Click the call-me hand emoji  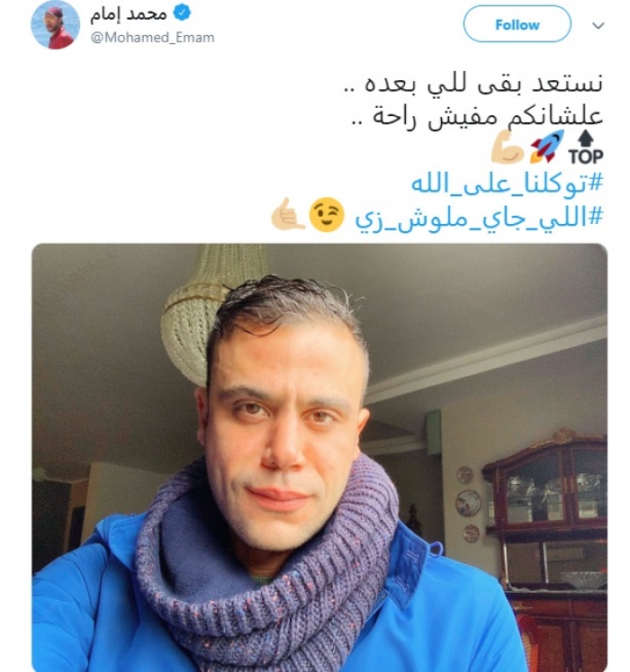288,214
